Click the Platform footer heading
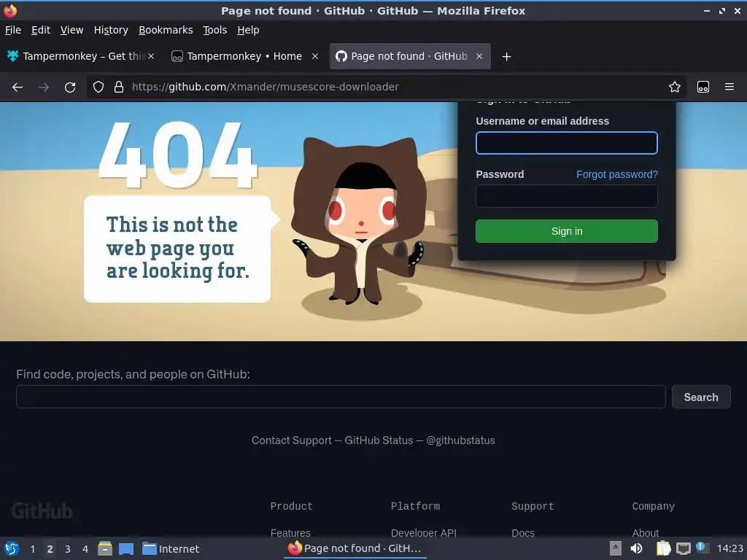Screen dimensions: 747x560 [x=415, y=506]
